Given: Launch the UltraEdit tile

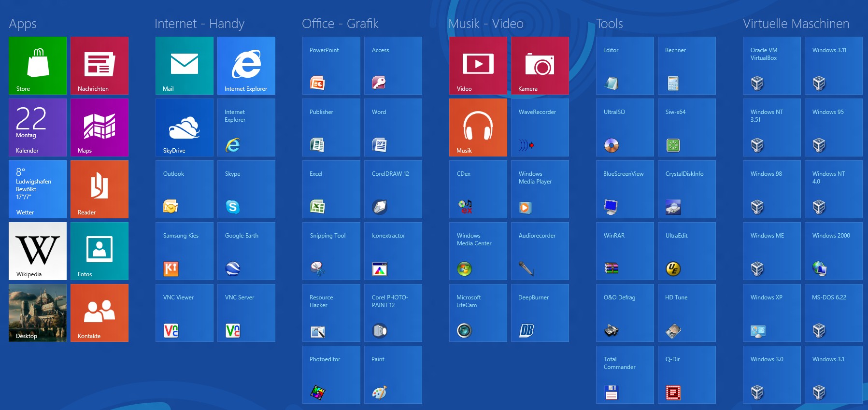Looking at the screenshot, I should click(687, 251).
